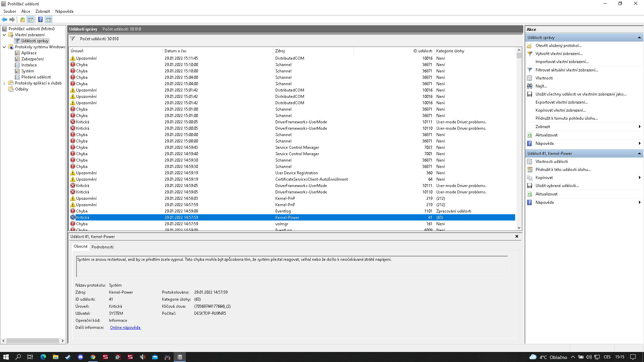644x362 pixels.
Task: Click the Help question mark toolbar icon
Action: [x=40, y=19]
